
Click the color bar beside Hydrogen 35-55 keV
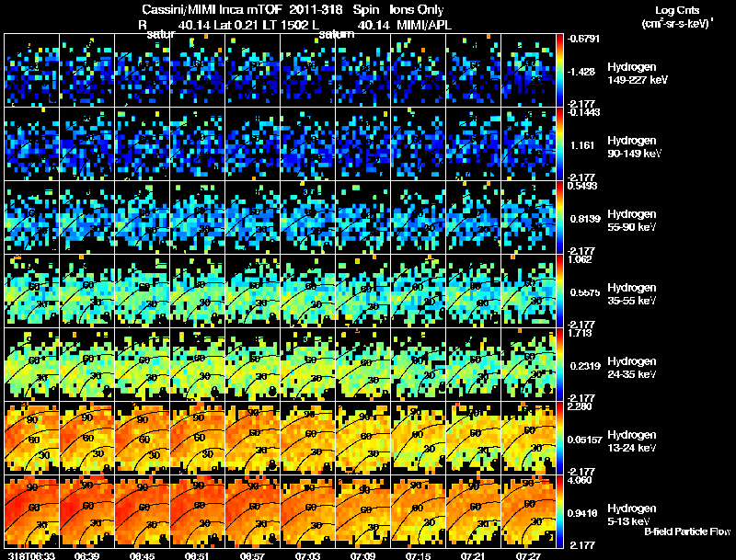pyautogui.click(x=559, y=291)
